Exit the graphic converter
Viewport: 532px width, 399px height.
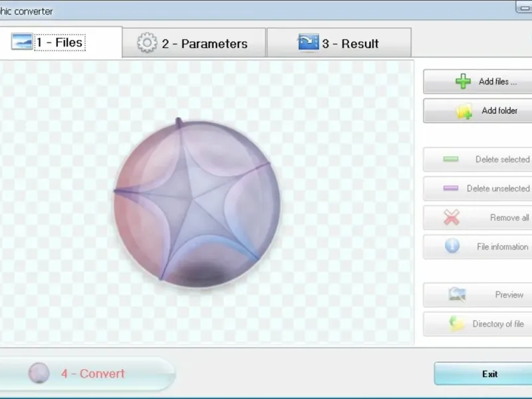click(483, 374)
